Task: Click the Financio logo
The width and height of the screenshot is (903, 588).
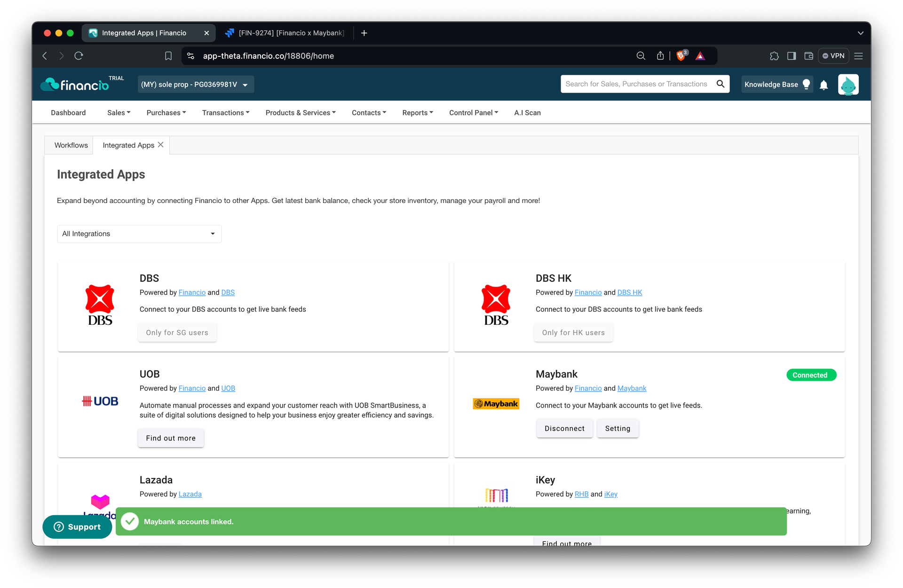Action: pos(75,85)
